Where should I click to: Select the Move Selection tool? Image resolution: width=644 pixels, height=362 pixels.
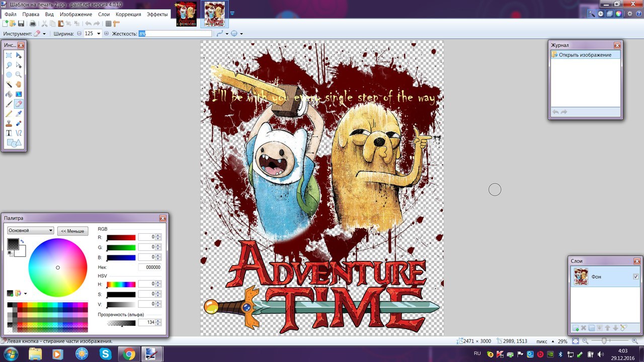coord(19,65)
